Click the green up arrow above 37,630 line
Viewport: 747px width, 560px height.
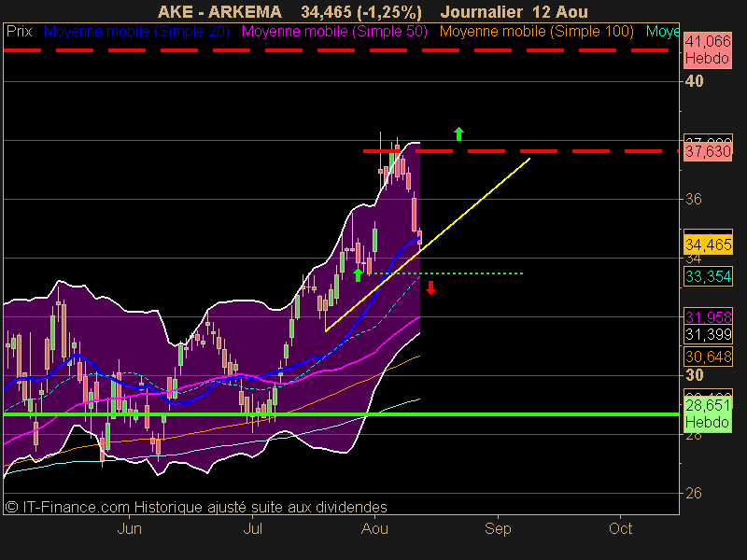[x=458, y=133]
